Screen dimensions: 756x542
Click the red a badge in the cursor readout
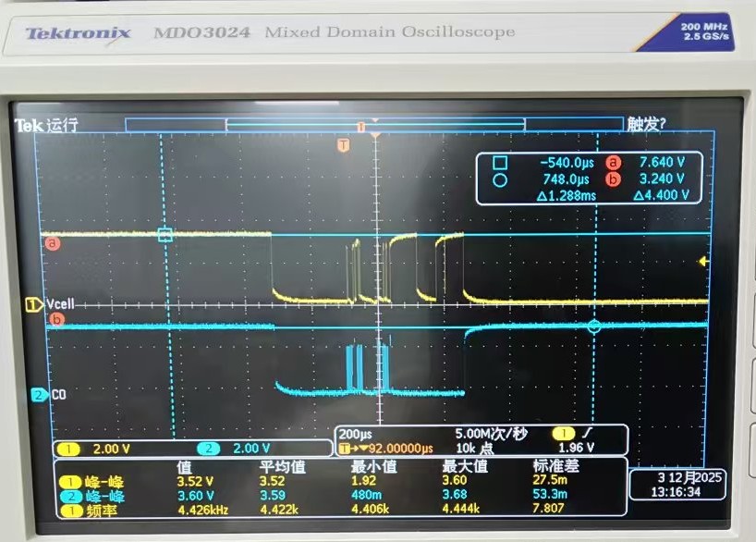(613, 163)
